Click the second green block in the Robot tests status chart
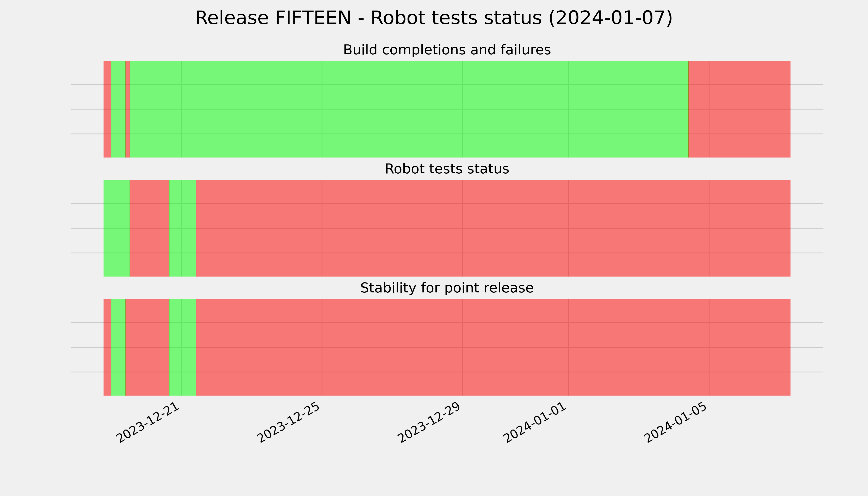The height and width of the screenshot is (496, 868). tap(183, 228)
